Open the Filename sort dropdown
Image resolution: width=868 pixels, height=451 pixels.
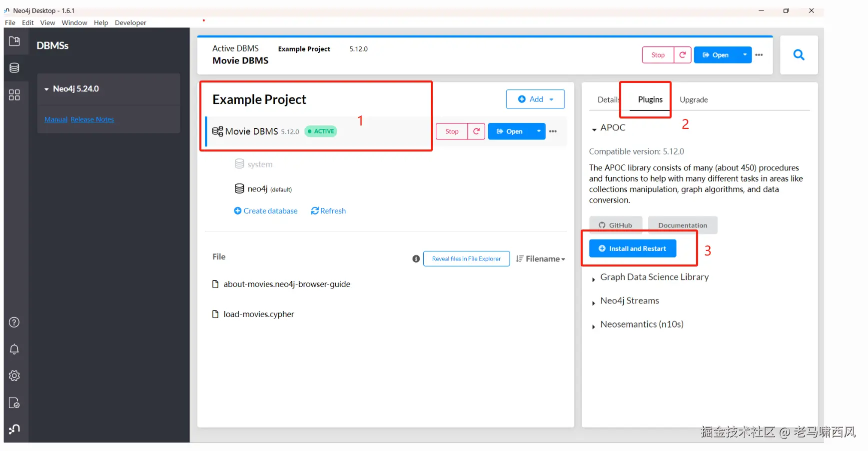[541, 259]
